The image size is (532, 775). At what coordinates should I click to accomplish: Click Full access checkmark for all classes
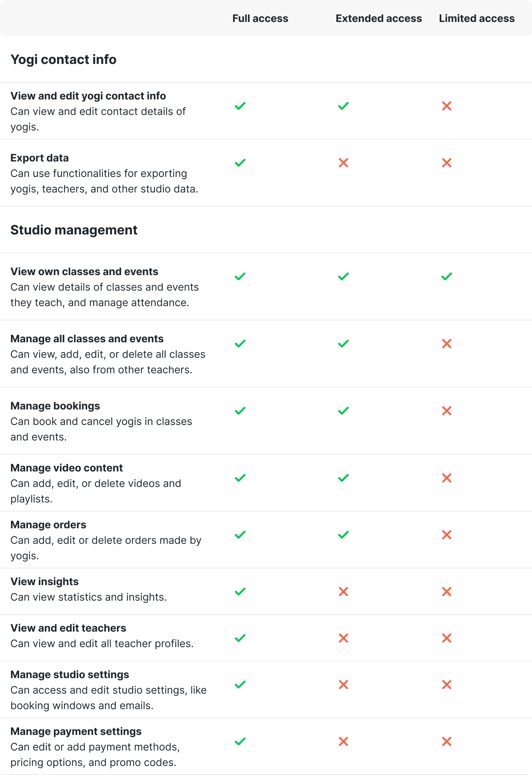tap(240, 344)
